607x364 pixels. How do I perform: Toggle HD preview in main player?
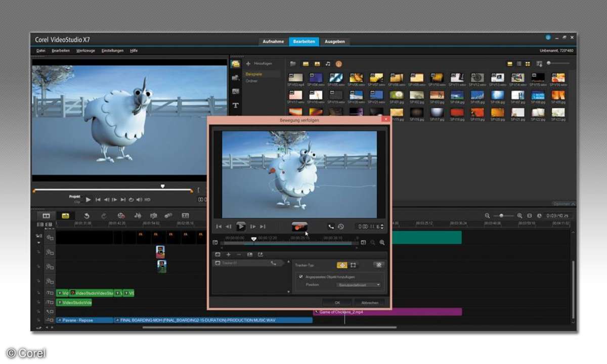(x=147, y=199)
